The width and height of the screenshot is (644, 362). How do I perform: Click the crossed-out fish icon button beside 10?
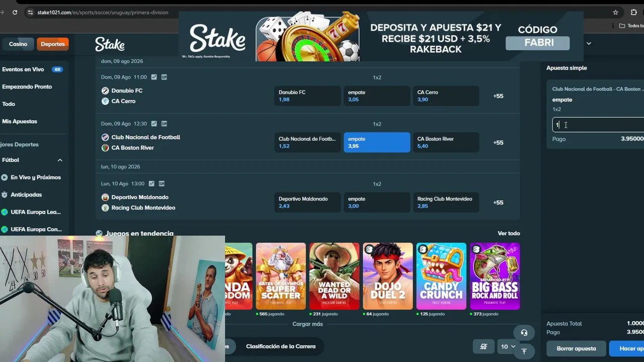pos(484,346)
